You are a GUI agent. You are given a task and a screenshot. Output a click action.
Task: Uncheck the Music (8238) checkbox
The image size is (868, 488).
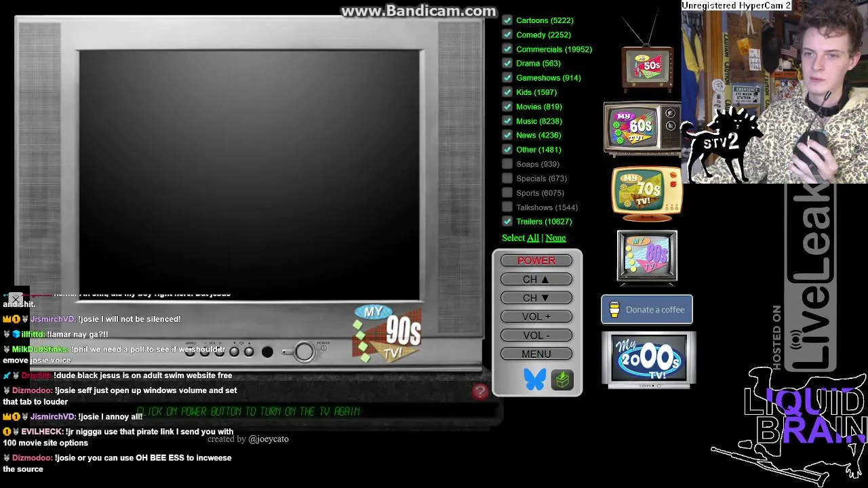click(507, 121)
